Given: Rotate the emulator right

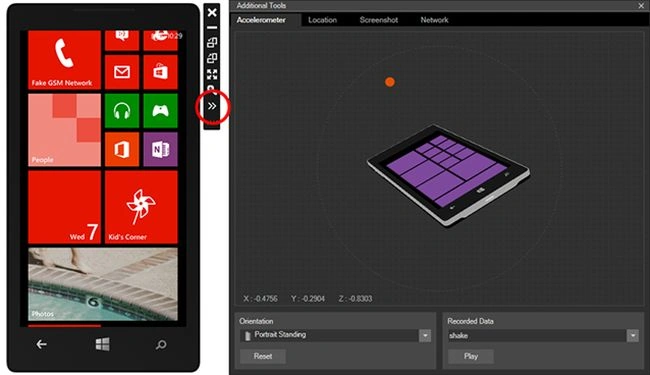Looking at the screenshot, I should pyautogui.click(x=212, y=58).
